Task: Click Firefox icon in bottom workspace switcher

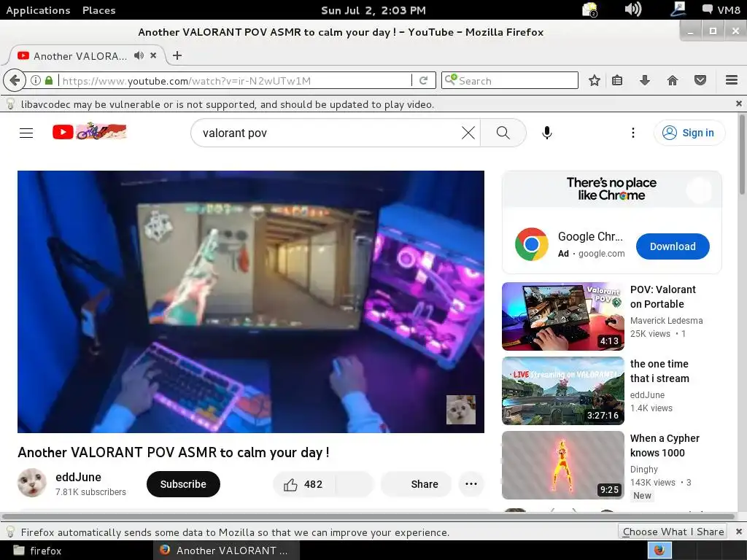Action: pyautogui.click(x=659, y=551)
